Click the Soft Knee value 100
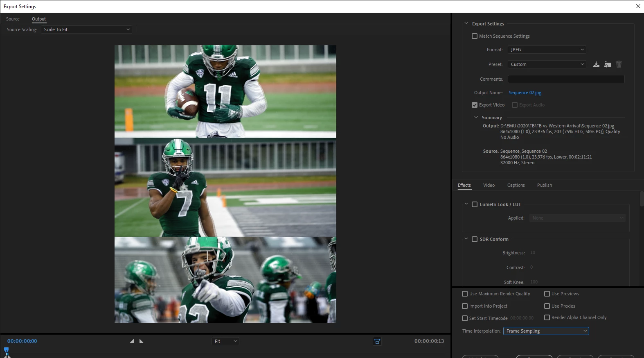Image resolution: width=644 pixels, height=358 pixels. (x=534, y=282)
